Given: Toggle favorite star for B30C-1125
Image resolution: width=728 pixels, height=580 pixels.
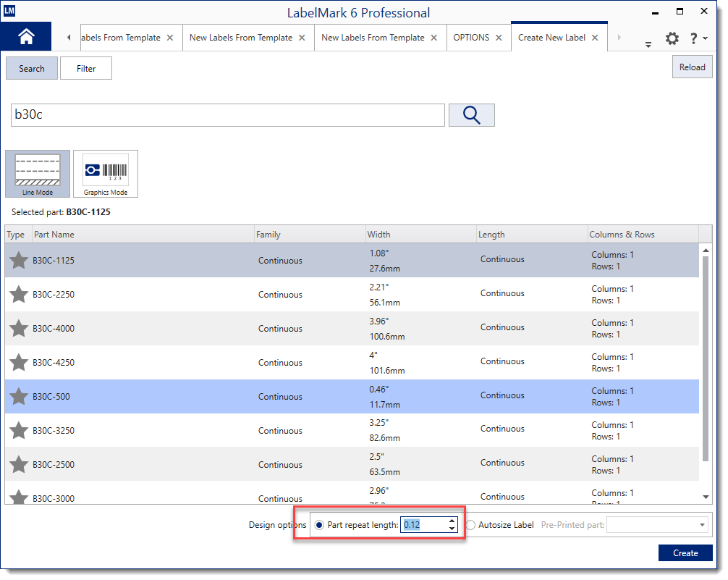Looking at the screenshot, I should pos(19,261).
